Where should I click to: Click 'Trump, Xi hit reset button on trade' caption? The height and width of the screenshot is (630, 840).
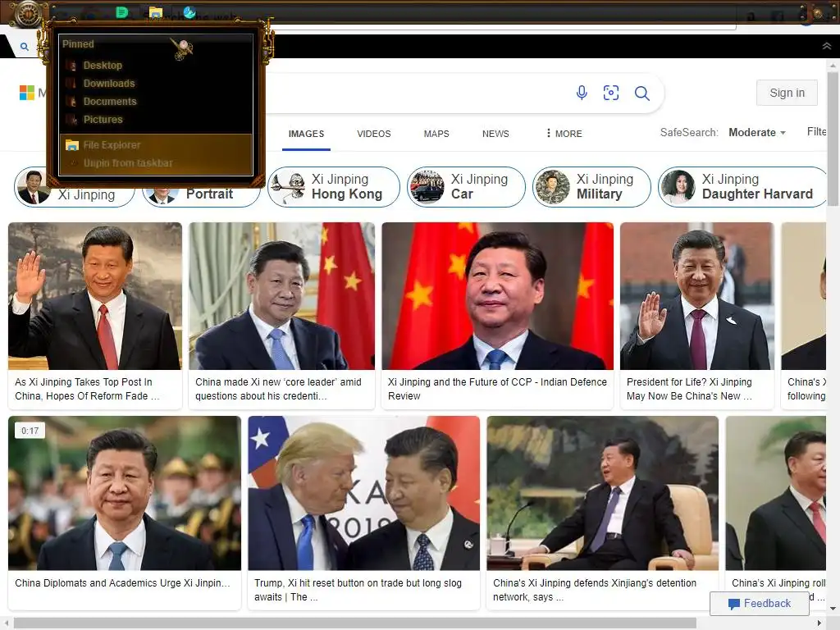pos(358,590)
